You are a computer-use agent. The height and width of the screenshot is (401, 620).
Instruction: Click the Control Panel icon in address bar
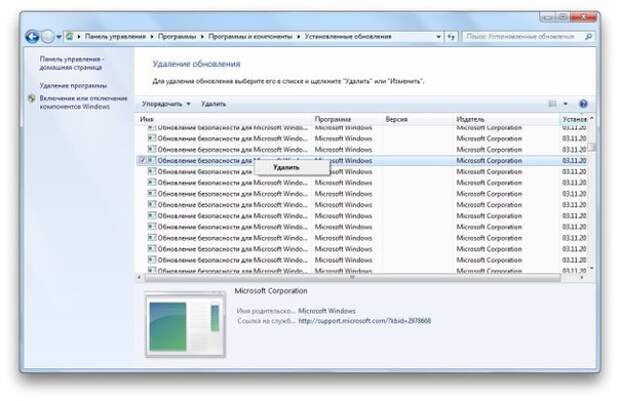(x=70, y=36)
